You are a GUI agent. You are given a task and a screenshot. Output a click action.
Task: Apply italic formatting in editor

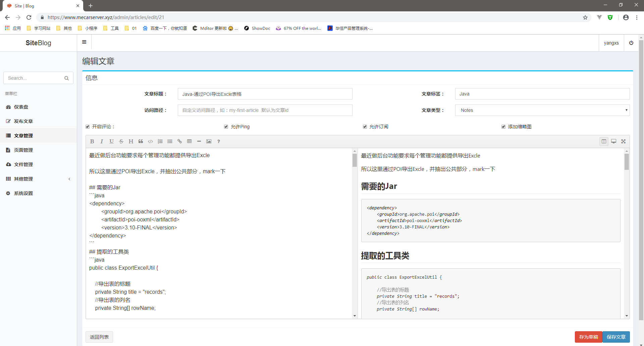[102, 141]
